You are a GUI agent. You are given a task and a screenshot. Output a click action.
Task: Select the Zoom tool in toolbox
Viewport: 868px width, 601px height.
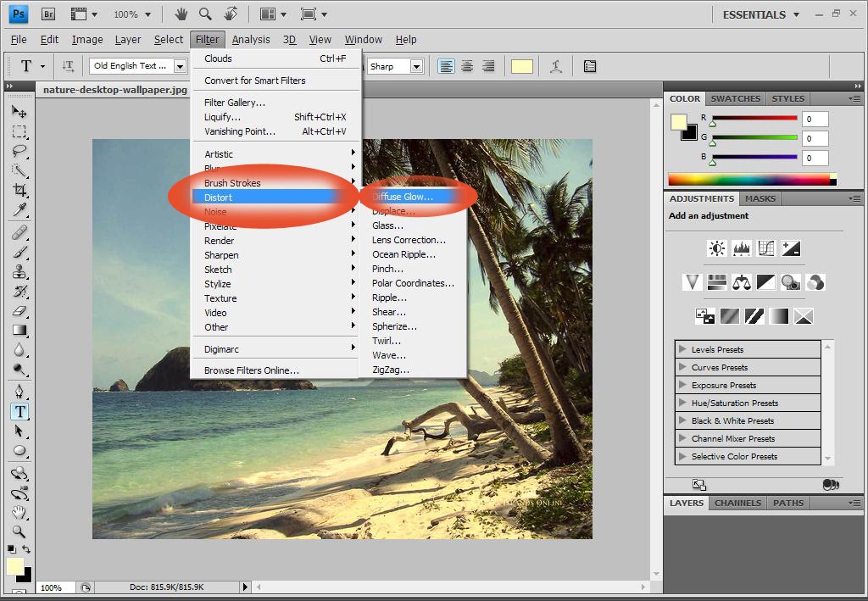click(x=19, y=531)
